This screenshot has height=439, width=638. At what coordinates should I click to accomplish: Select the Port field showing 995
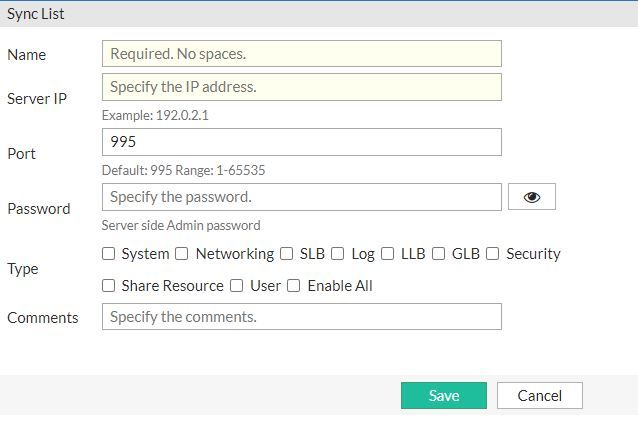[301, 142]
